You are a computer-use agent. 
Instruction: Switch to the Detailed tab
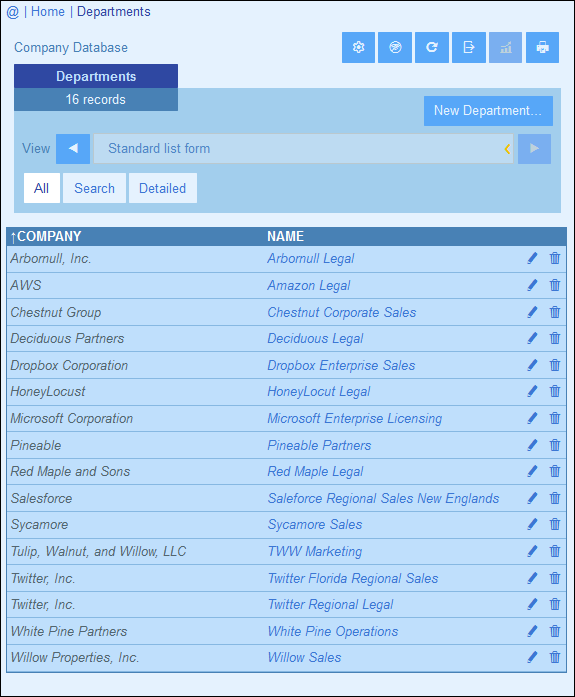pos(163,188)
